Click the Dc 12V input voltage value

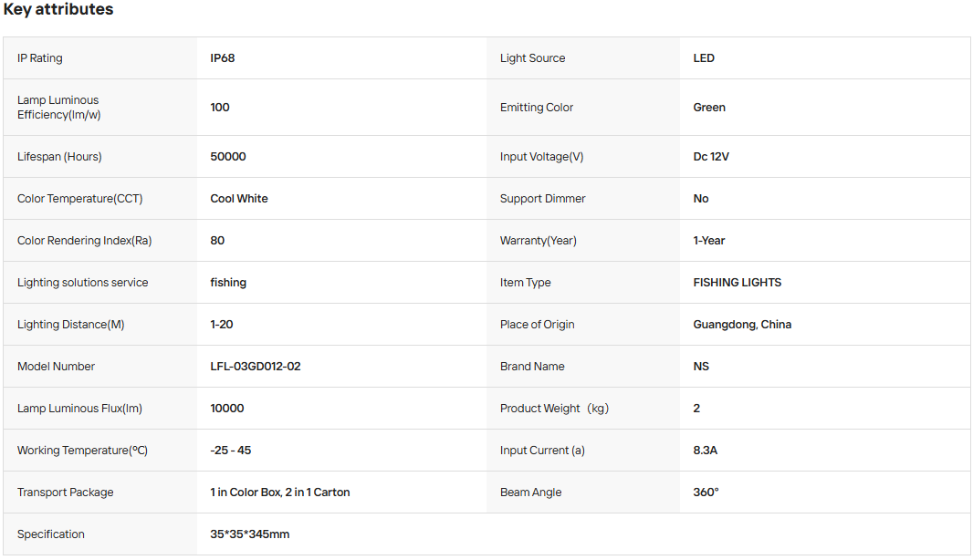point(711,157)
